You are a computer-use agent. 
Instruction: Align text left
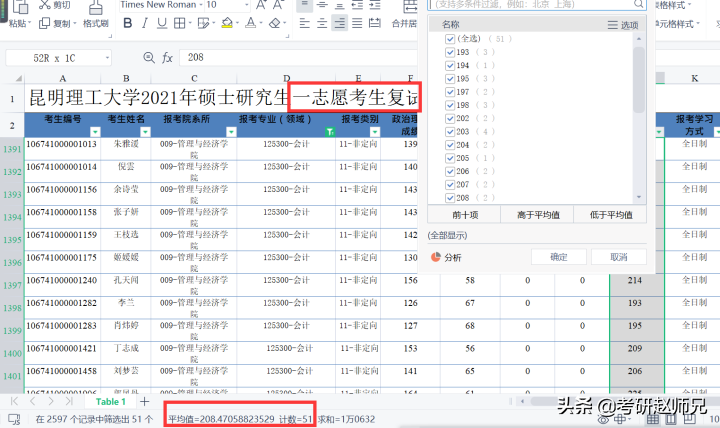304,23
